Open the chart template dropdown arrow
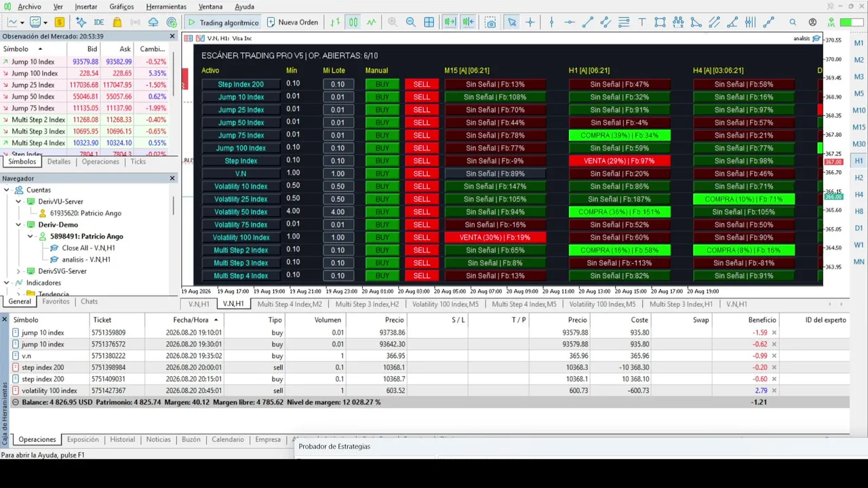 coord(45,22)
